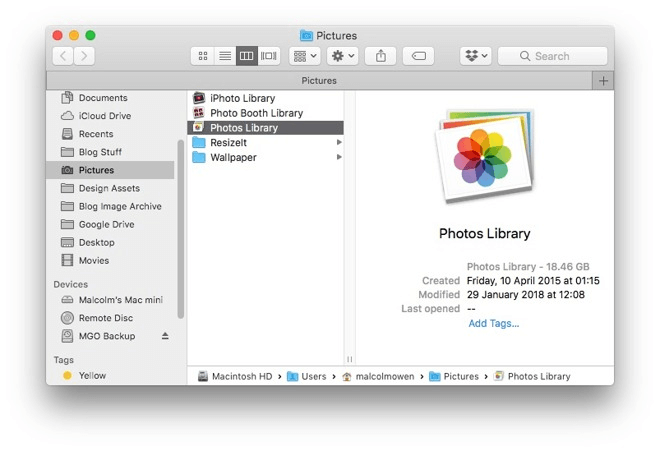The height and width of the screenshot is (451, 660).
Task: Click the sidebar scrollbar
Action: 181,230
